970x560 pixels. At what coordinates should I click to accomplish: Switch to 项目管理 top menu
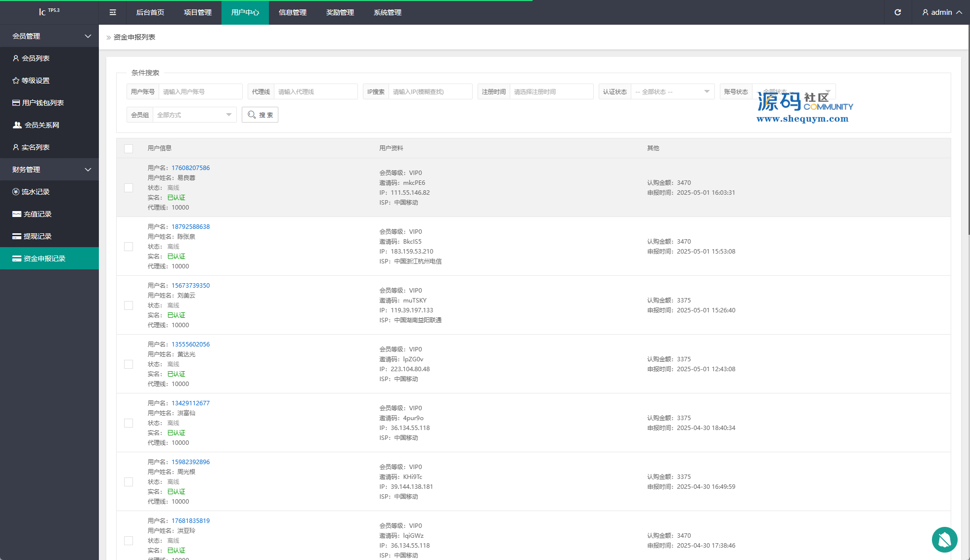point(198,12)
